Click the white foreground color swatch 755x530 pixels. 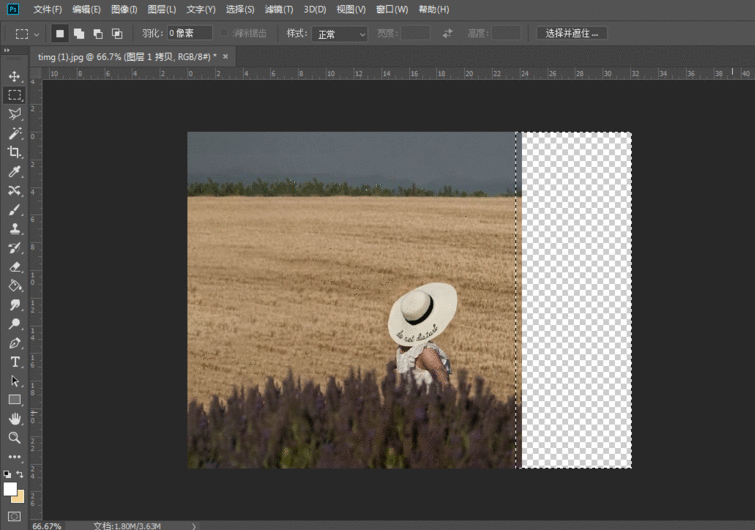10,489
